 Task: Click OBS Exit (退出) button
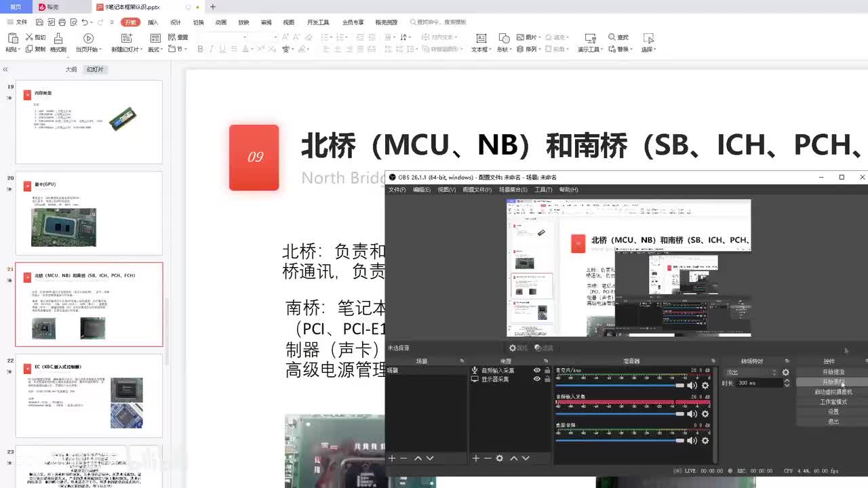coord(833,421)
